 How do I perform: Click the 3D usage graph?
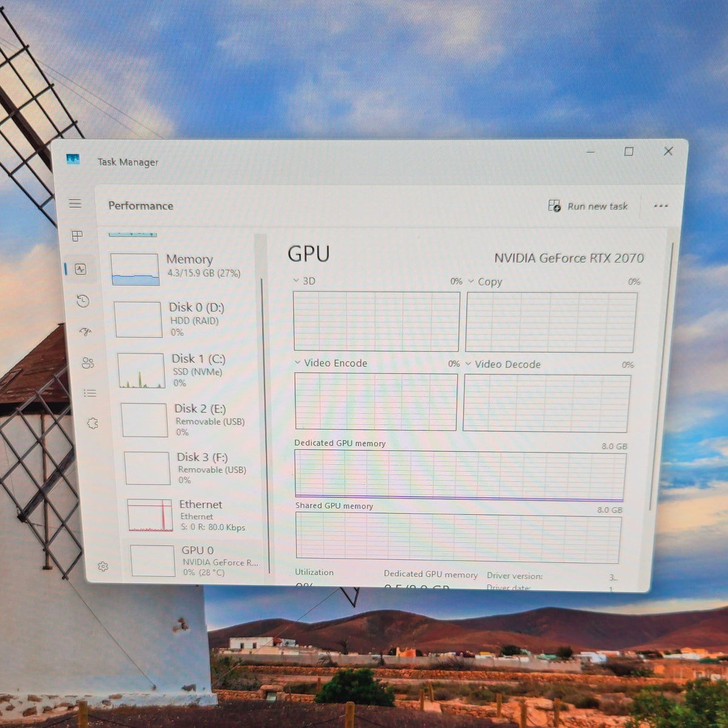[377, 321]
